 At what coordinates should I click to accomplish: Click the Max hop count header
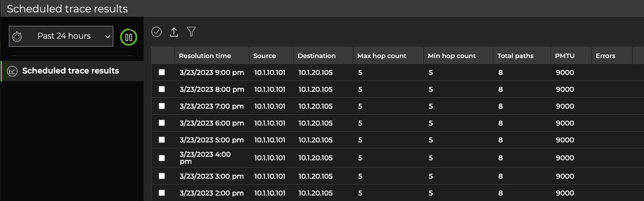point(382,56)
